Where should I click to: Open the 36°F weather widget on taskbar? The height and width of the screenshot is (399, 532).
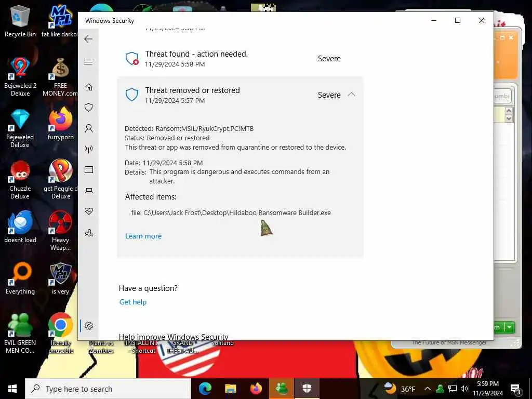click(x=400, y=389)
